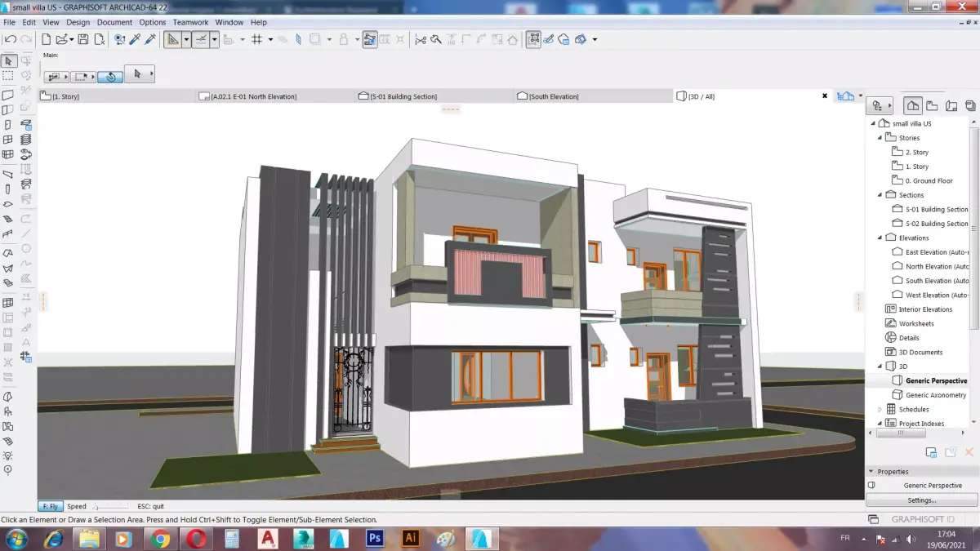980x551 pixels.
Task: Click the grid snap hash icon
Action: click(x=256, y=39)
